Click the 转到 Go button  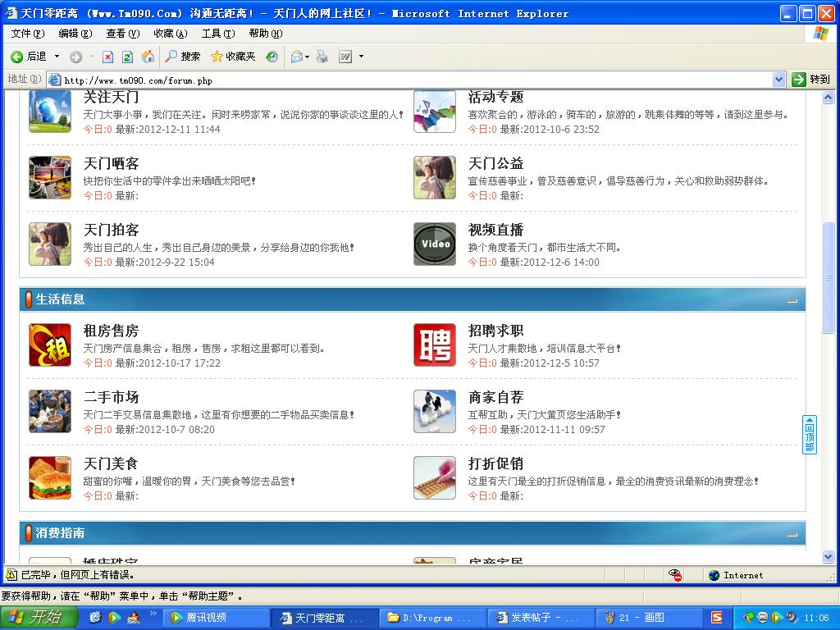(810, 80)
